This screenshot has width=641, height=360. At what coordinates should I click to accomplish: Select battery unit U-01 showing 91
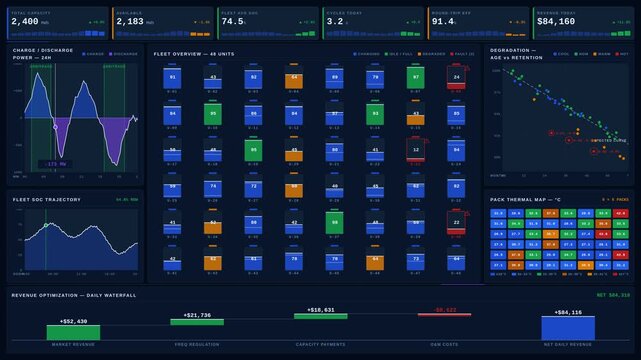pos(172,77)
